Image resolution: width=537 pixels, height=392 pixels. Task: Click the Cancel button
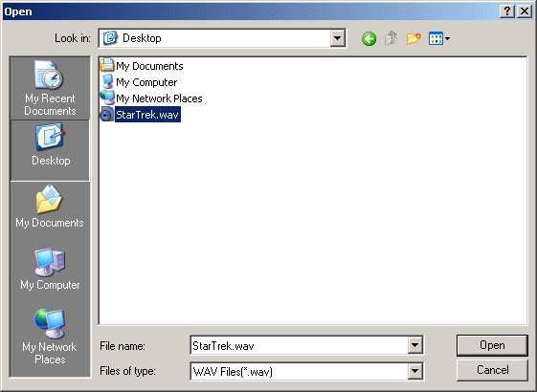(492, 370)
